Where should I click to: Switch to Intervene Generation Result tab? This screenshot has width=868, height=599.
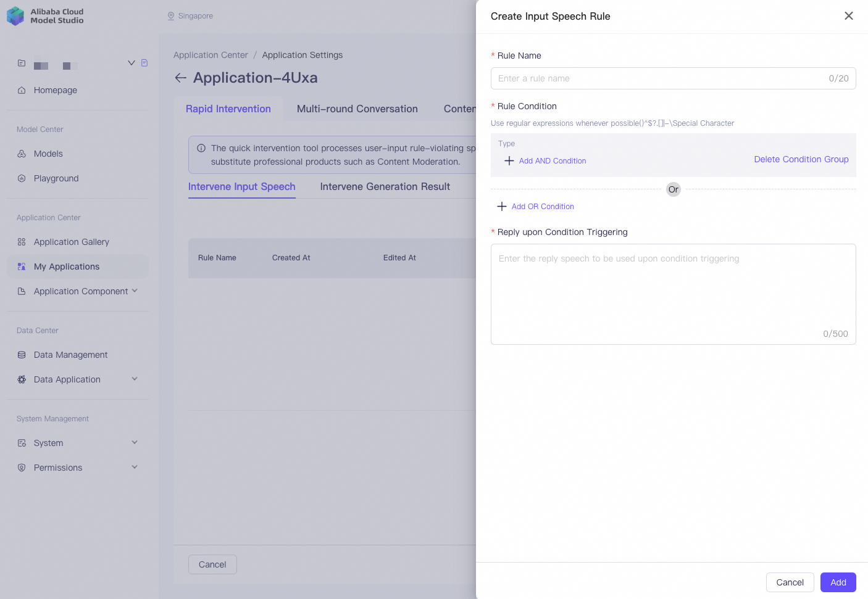385,186
